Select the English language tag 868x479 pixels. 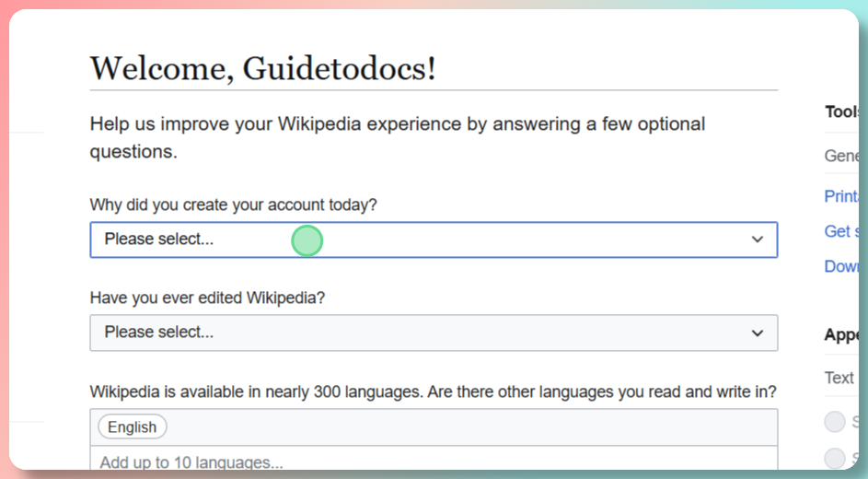(x=133, y=426)
